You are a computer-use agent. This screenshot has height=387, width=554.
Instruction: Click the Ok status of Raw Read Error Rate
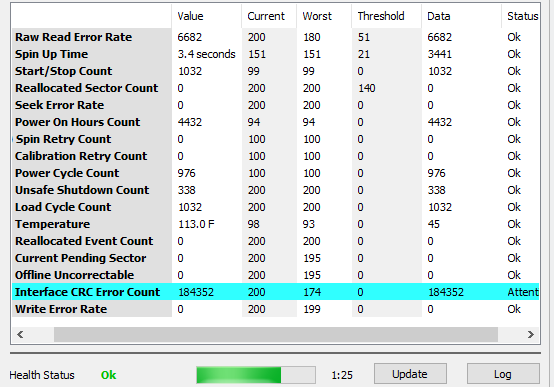click(514, 37)
